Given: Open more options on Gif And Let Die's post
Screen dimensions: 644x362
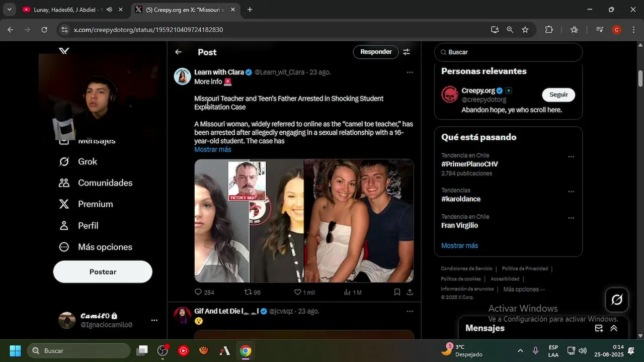Looking at the screenshot, I should click(x=410, y=311).
